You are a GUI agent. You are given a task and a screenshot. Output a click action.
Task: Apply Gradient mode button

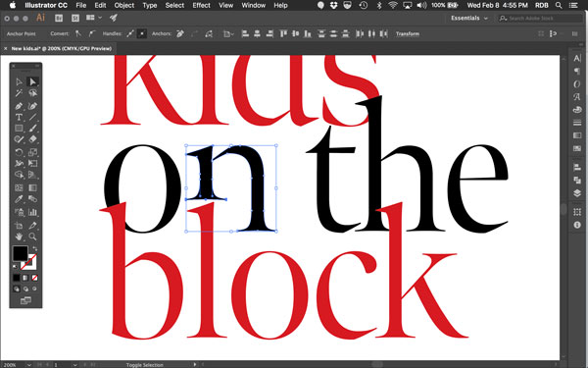pos(25,278)
